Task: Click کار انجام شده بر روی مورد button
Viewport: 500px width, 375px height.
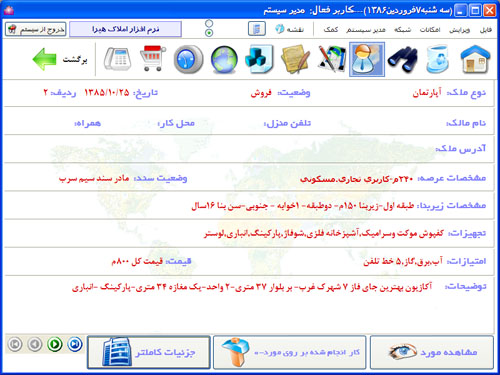Action: tap(289, 352)
